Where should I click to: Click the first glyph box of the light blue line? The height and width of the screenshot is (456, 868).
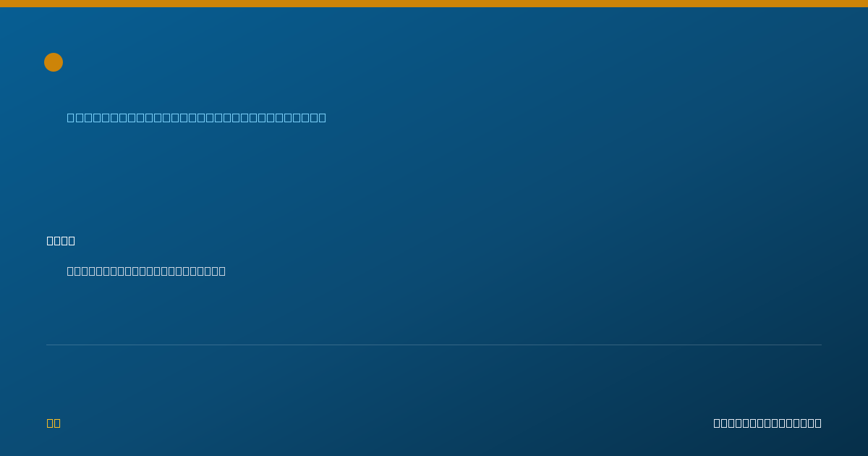coord(71,117)
